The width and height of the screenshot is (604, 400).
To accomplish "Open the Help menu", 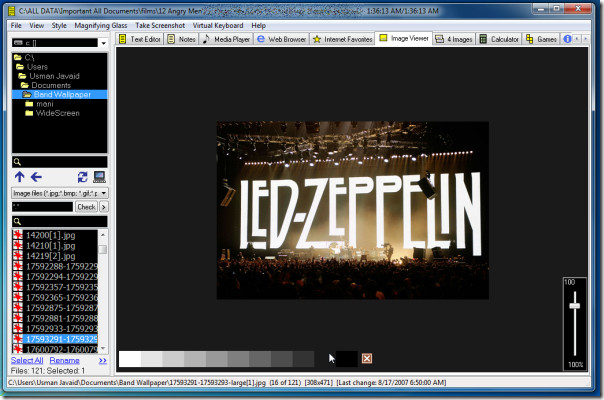I will click(258, 25).
